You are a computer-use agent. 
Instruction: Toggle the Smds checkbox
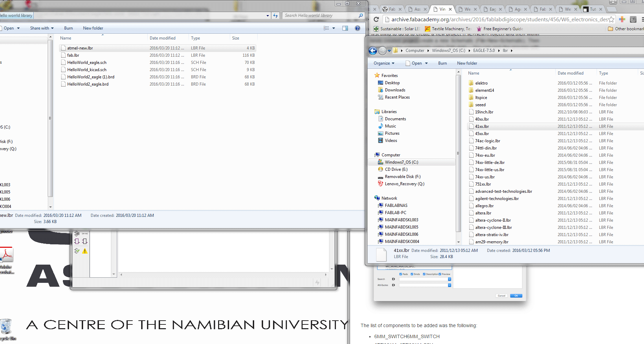pyautogui.click(x=412, y=274)
